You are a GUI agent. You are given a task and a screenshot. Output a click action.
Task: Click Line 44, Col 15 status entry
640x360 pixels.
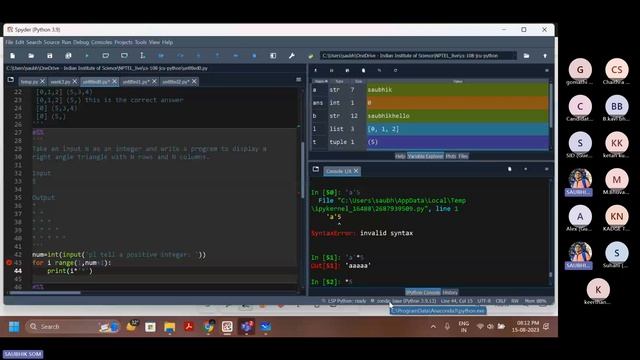click(457, 301)
